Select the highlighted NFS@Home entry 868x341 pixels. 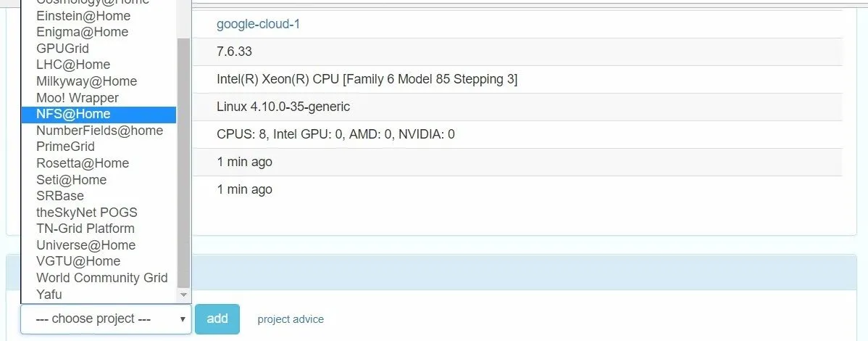pyautogui.click(x=99, y=114)
